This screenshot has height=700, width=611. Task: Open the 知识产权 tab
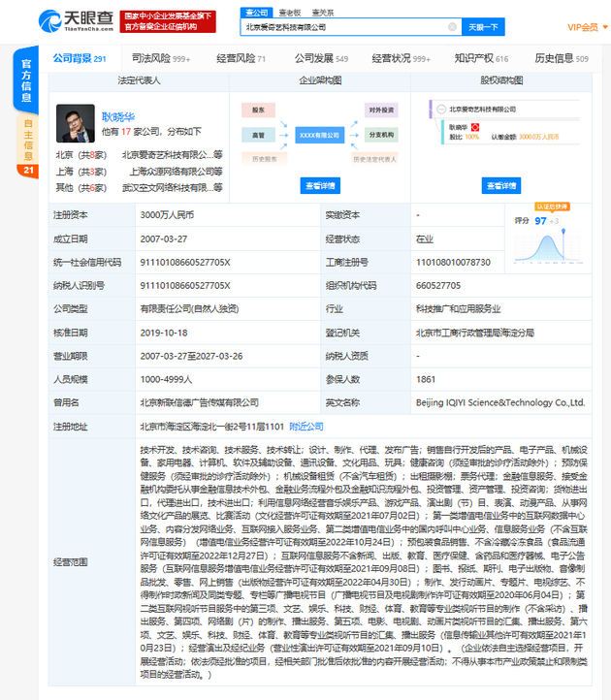(481, 58)
